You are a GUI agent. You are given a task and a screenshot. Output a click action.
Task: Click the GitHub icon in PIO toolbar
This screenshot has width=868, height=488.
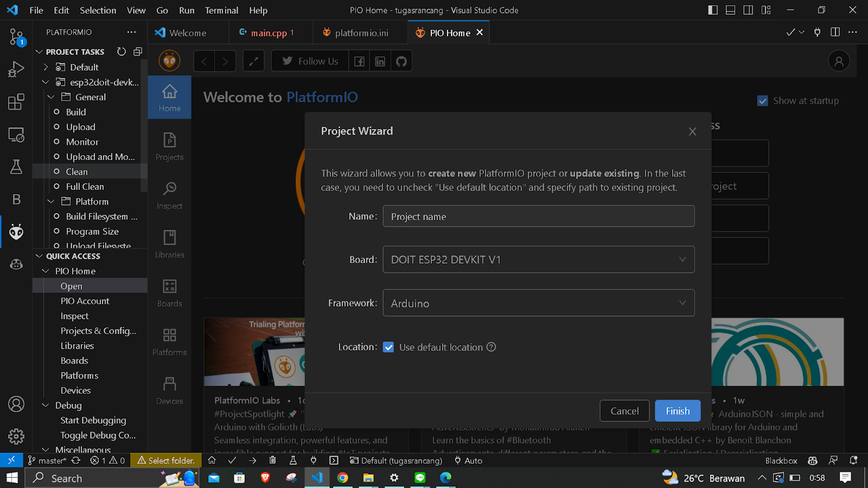[401, 61]
